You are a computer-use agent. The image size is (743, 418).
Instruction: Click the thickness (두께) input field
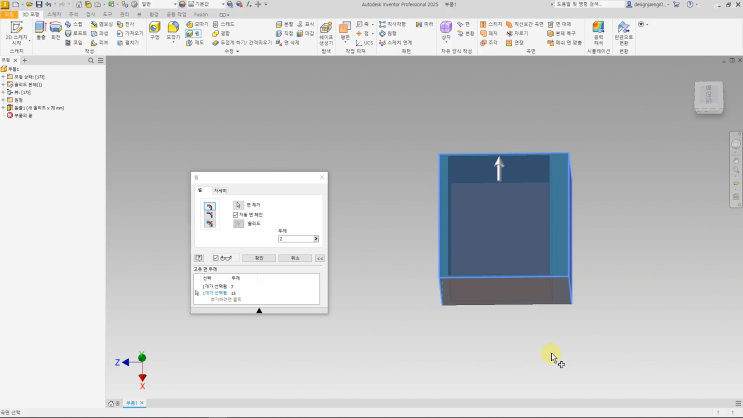tap(296, 239)
